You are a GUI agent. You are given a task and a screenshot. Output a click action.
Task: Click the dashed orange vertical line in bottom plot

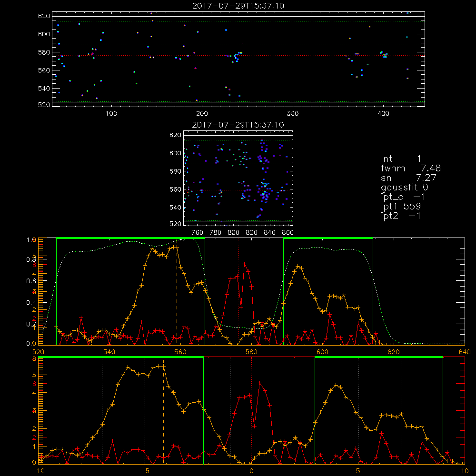click(x=164, y=411)
